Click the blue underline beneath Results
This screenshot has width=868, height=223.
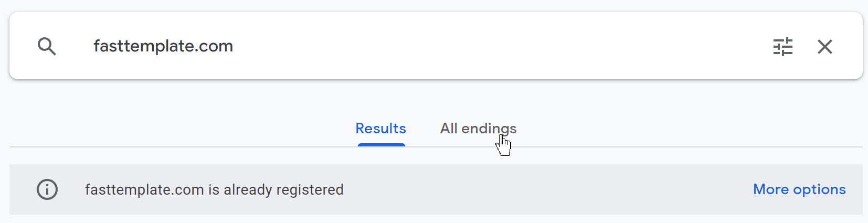tap(381, 145)
